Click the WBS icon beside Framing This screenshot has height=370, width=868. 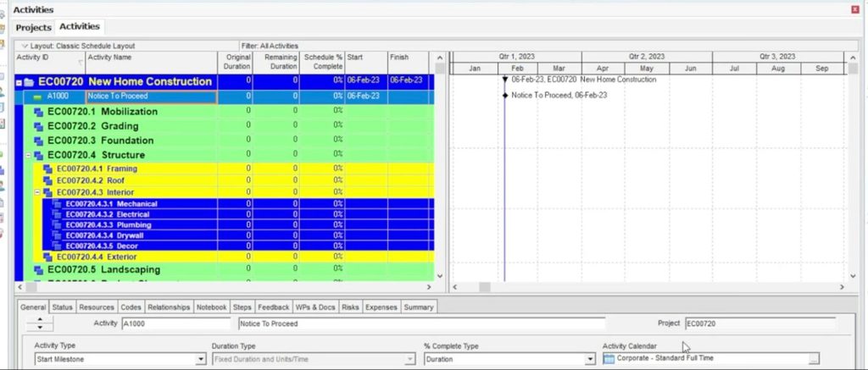[x=47, y=168]
